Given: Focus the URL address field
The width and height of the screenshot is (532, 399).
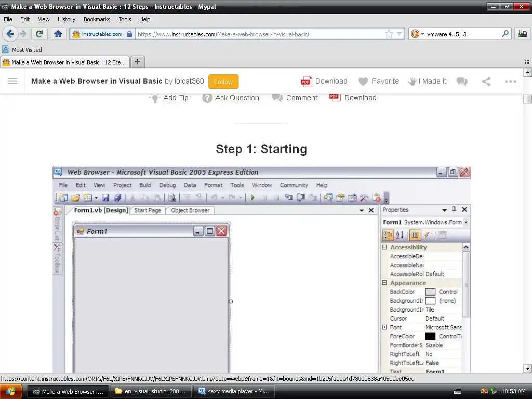Looking at the screenshot, I should click(260, 34).
